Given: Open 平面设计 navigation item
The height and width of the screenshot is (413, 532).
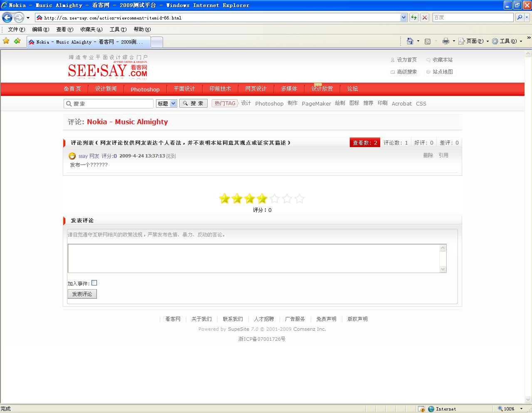Looking at the screenshot, I should pos(184,89).
